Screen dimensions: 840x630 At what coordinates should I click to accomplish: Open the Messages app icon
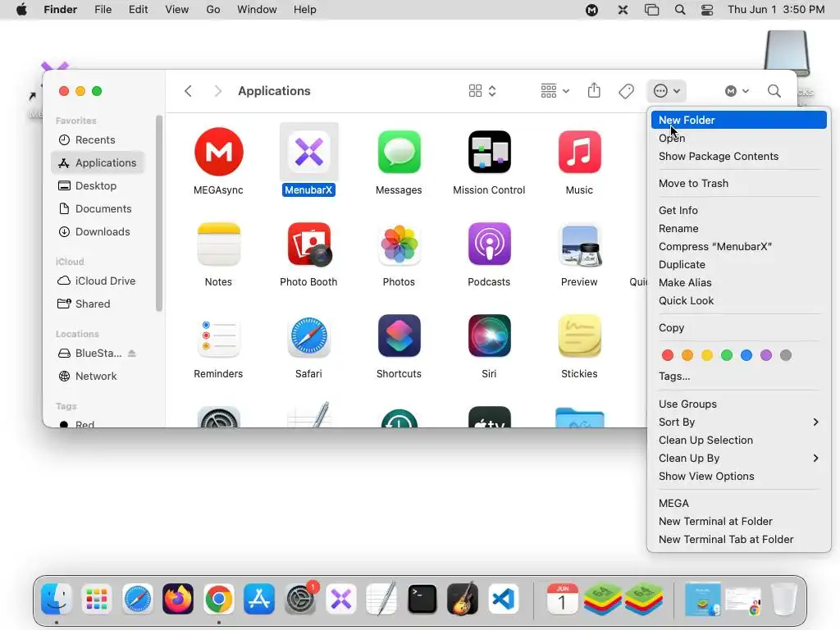pyautogui.click(x=399, y=152)
